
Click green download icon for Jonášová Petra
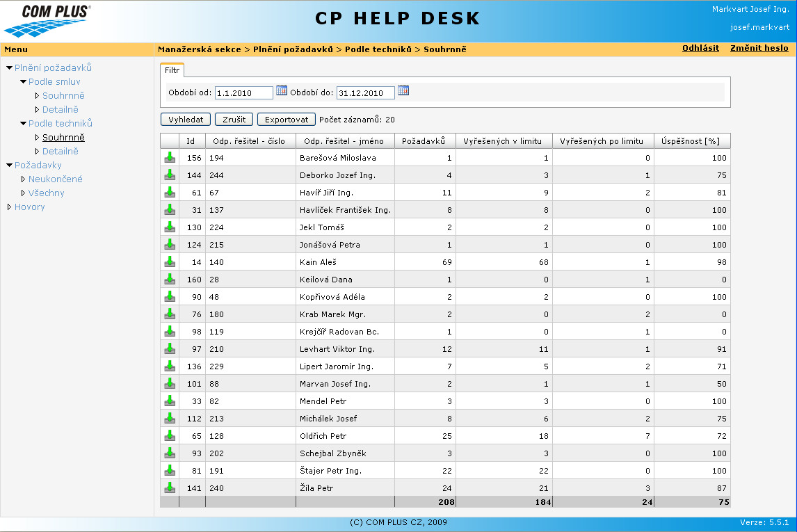coord(170,244)
